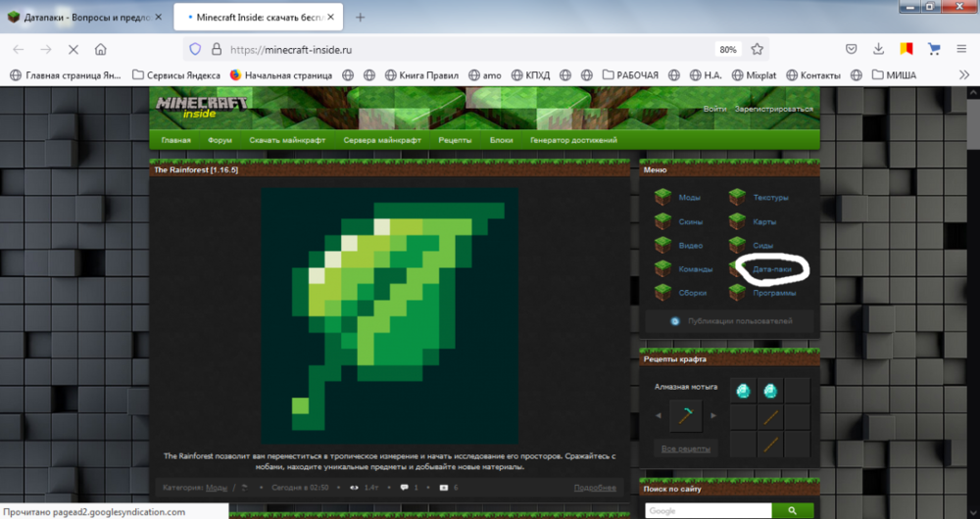Open Генератор достижений nav item

click(573, 140)
